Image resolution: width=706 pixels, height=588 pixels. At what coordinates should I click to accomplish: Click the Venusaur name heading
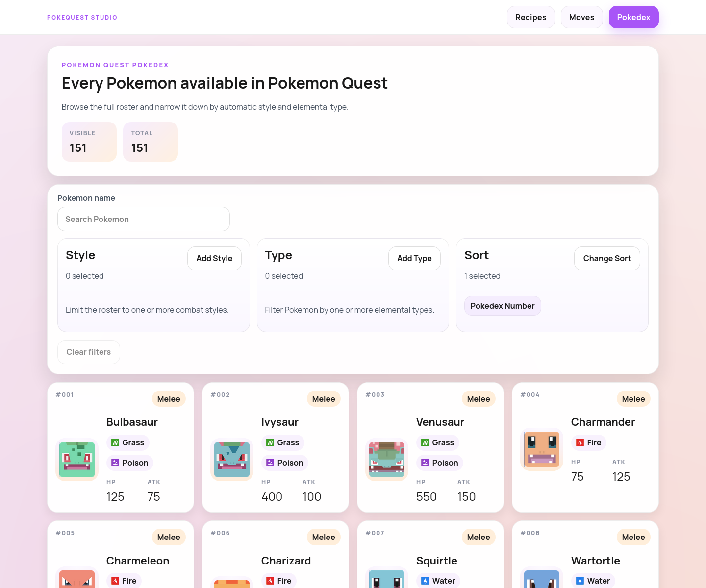tap(440, 422)
